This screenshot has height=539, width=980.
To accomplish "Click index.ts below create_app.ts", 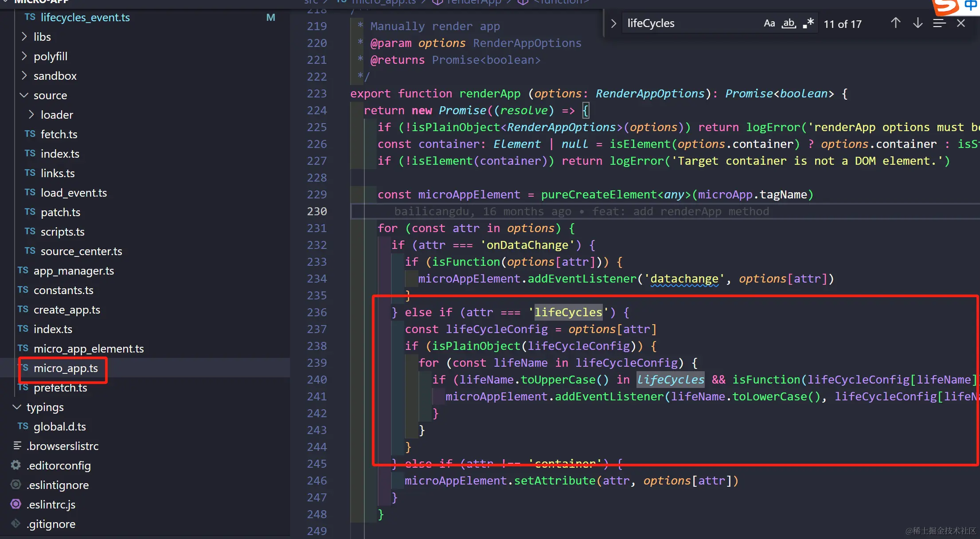I will pyautogui.click(x=53, y=329).
